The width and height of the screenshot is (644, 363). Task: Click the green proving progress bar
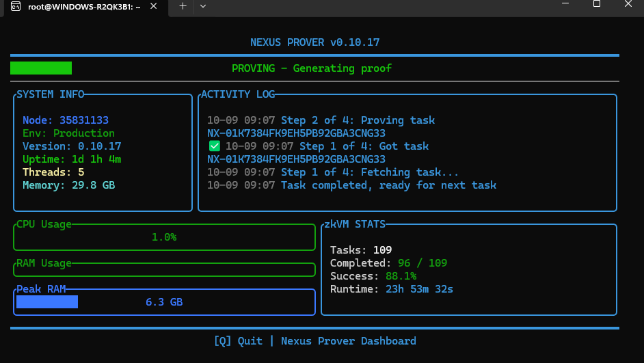41,68
